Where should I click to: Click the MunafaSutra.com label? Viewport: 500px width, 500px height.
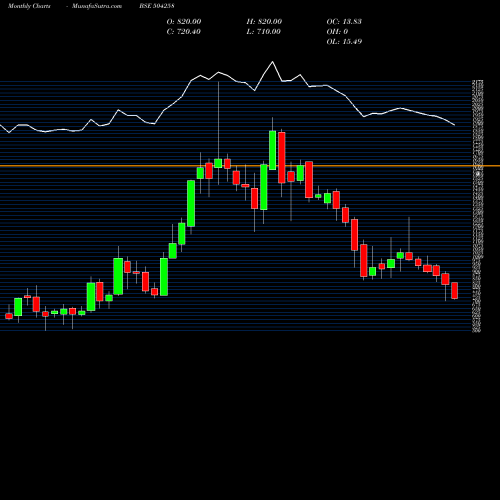coord(97,6)
